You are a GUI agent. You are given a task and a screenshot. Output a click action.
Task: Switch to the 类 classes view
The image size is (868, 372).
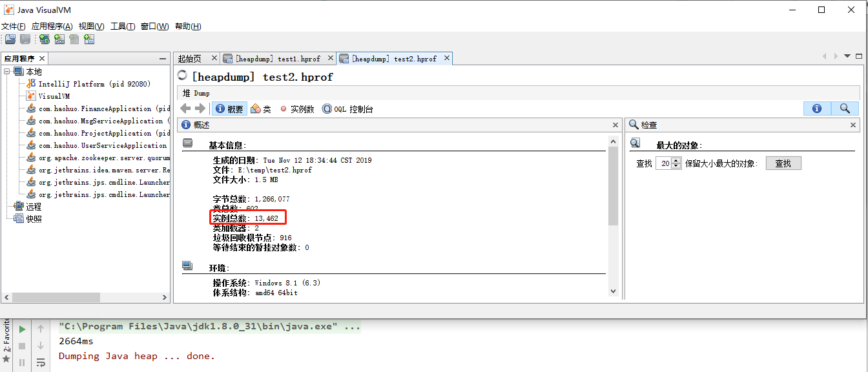pos(261,109)
